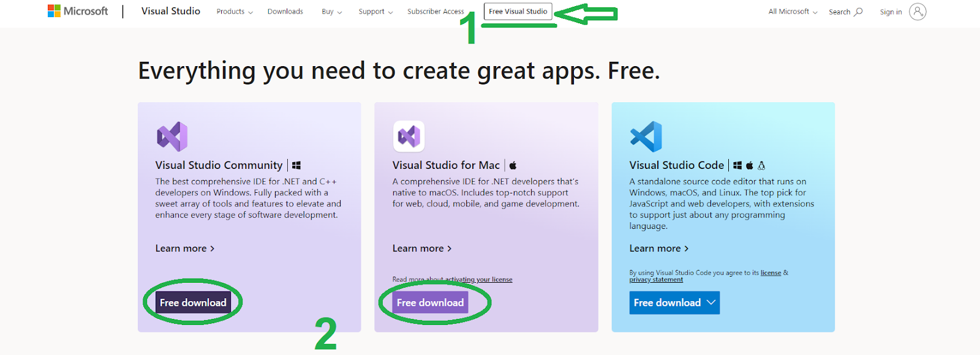The width and height of the screenshot is (980, 355).
Task: Open Learn more for Visual Studio Community
Action: click(x=185, y=248)
